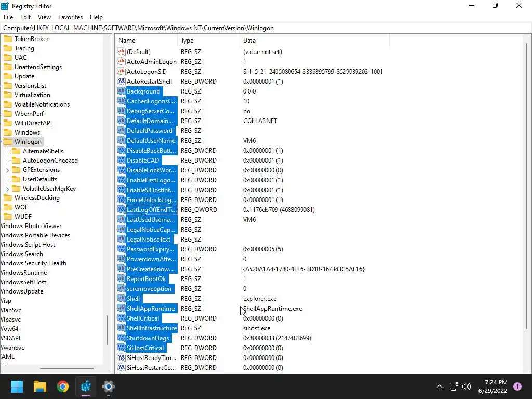Select the WiFiDirectAPI key
The width and height of the screenshot is (532, 399).
tap(33, 123)
